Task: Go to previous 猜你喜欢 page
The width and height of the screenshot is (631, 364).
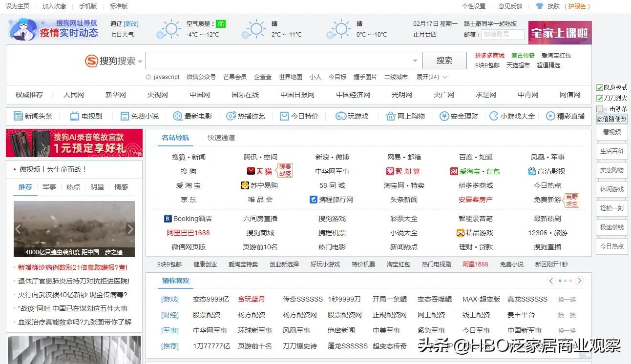Action: (x=551, y=281)
